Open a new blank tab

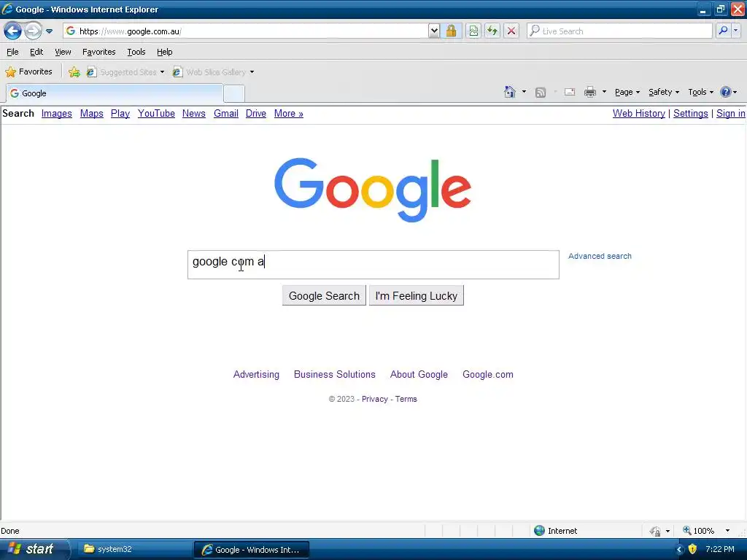pos(234,94)
